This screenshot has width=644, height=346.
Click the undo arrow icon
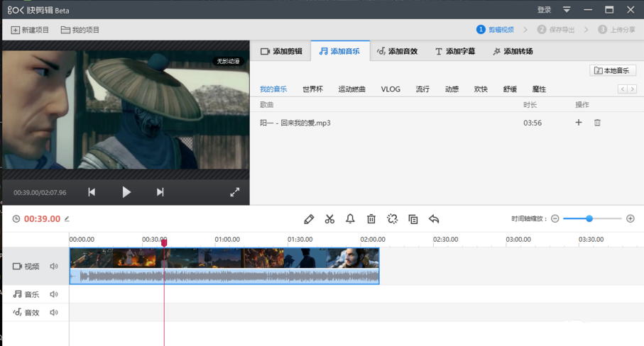click(x=434, y=219)
